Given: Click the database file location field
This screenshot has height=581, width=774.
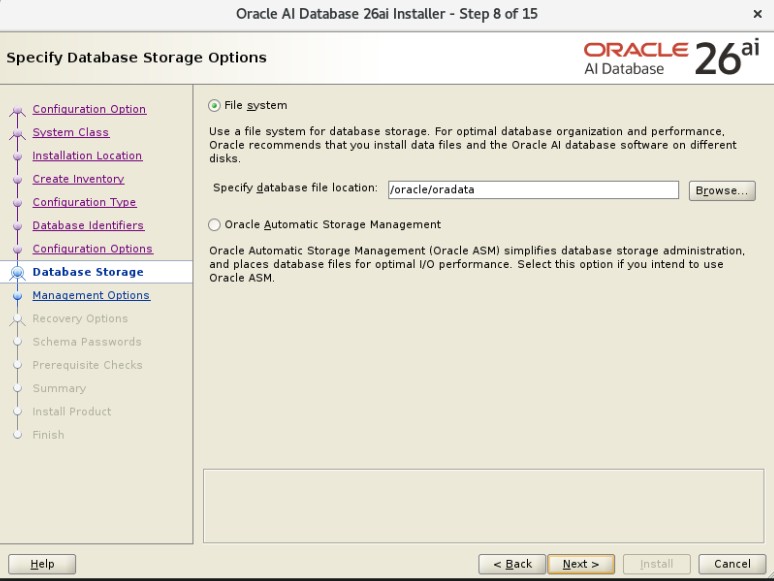Looking at the screenshot, I should pos(533,190).
